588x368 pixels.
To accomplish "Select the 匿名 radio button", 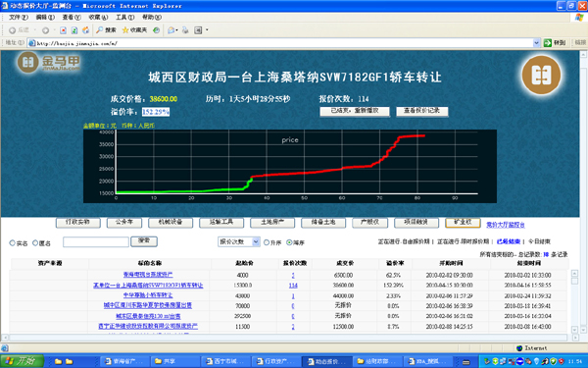I will click(x=35, y=243).
